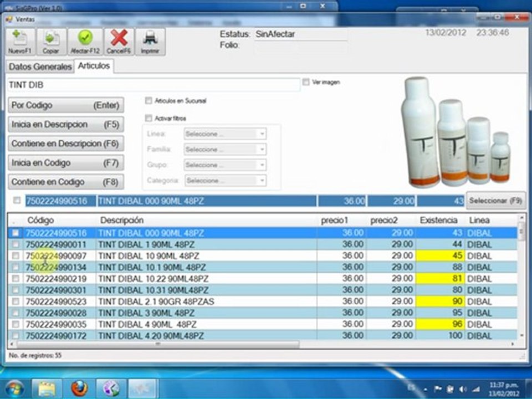Select TINT DIBAL 10.31 90ML48PZ description
Image resolution: width=532 pixels, height=399 pixels.
(x=154, y=290)
